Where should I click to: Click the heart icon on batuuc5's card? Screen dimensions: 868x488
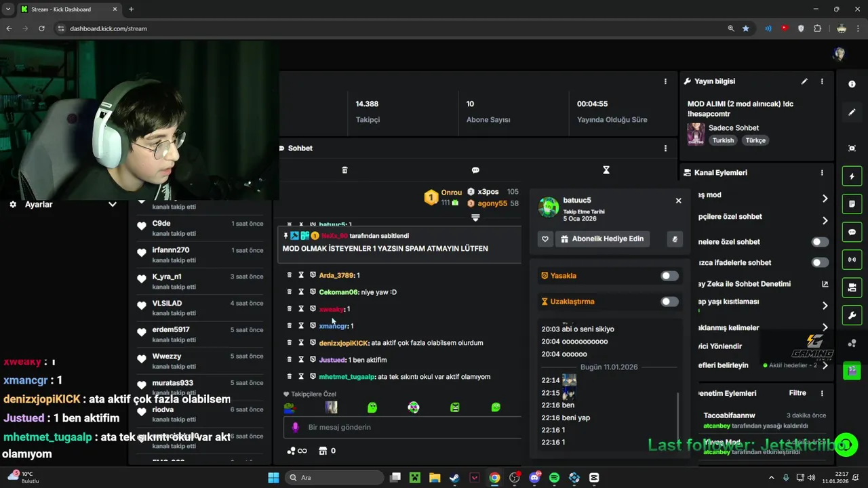pos(545,239)
